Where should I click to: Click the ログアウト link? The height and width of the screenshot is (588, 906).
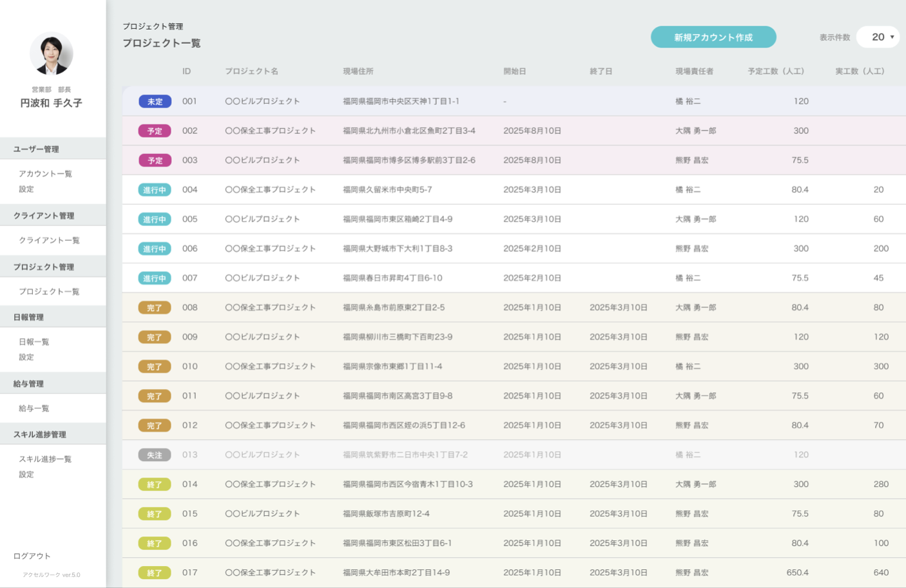(32, 556)
